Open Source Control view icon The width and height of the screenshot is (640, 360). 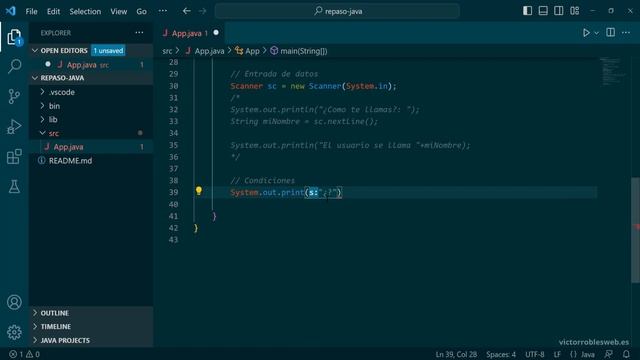tap(14, 96)
